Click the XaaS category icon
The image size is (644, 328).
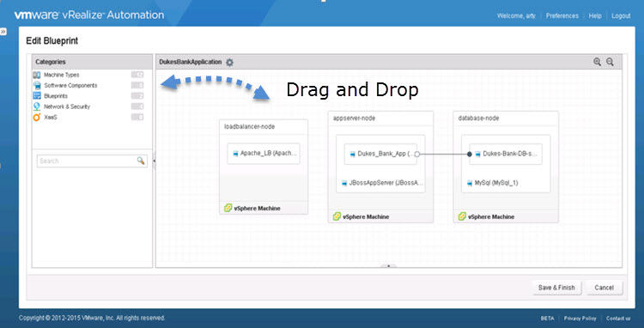tap(37, 117)
